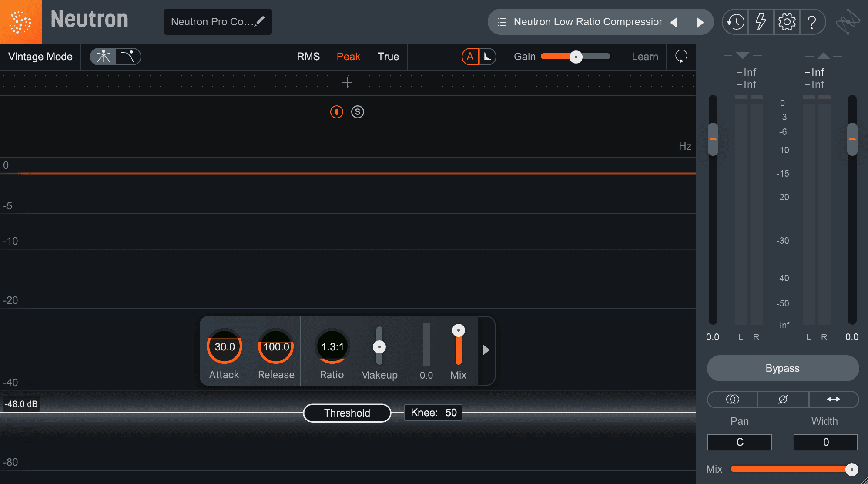The image size is (868, 484).
Task: Click the band Mix slider handle
Action: tap(459, 330)
